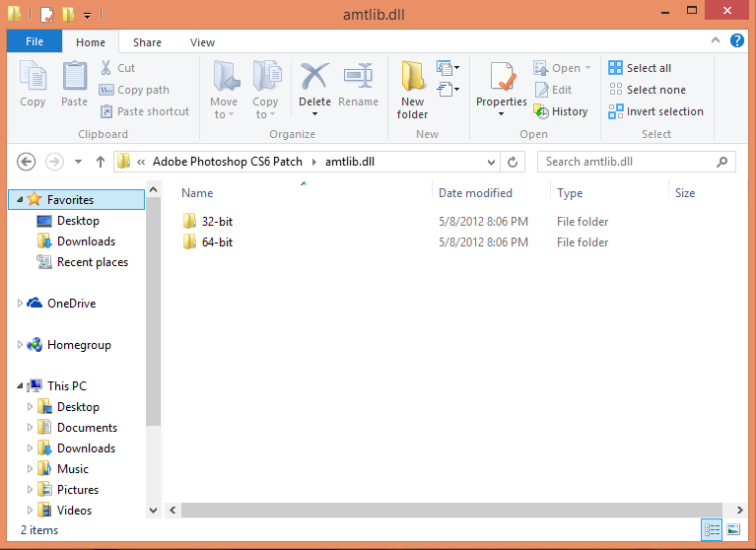Click Select all
Viewport: 756px width, 550px height.
click(640, 68)
